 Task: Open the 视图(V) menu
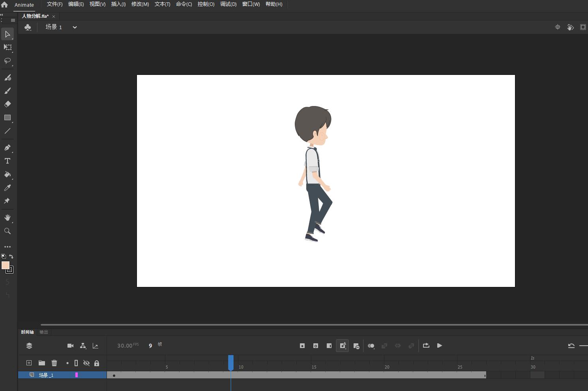point(97,4)
